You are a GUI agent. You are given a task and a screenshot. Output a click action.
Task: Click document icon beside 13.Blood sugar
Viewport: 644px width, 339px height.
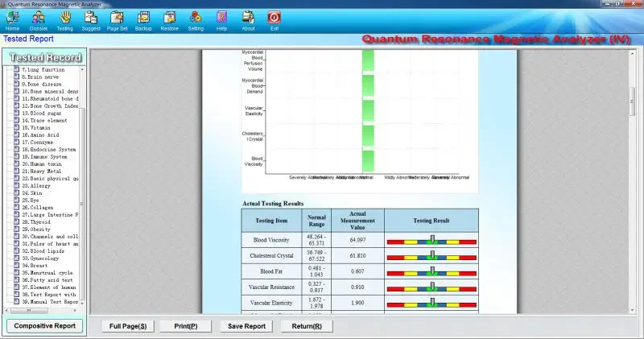16,113
